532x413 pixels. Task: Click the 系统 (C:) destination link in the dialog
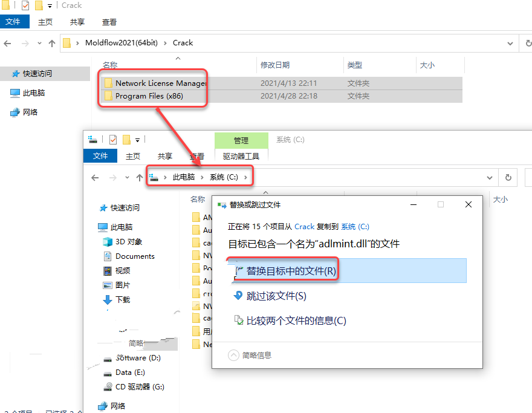(355, 227)
